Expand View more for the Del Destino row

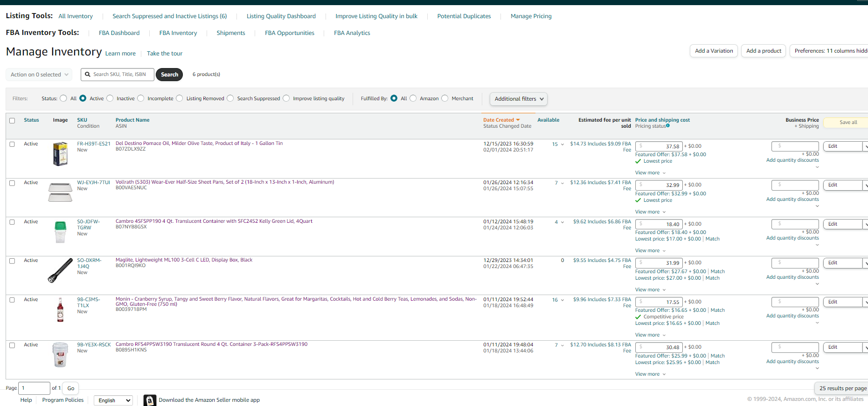point(650,173)
